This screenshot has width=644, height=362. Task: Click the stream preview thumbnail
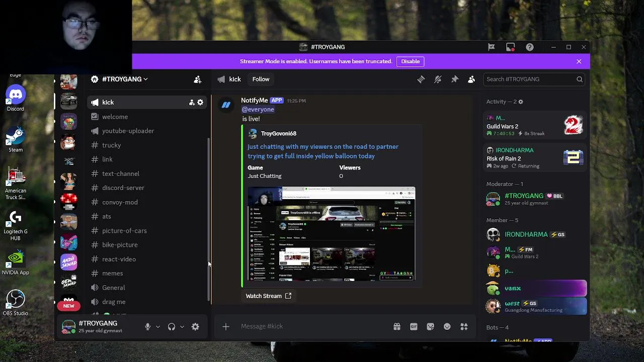coord(332,234)
